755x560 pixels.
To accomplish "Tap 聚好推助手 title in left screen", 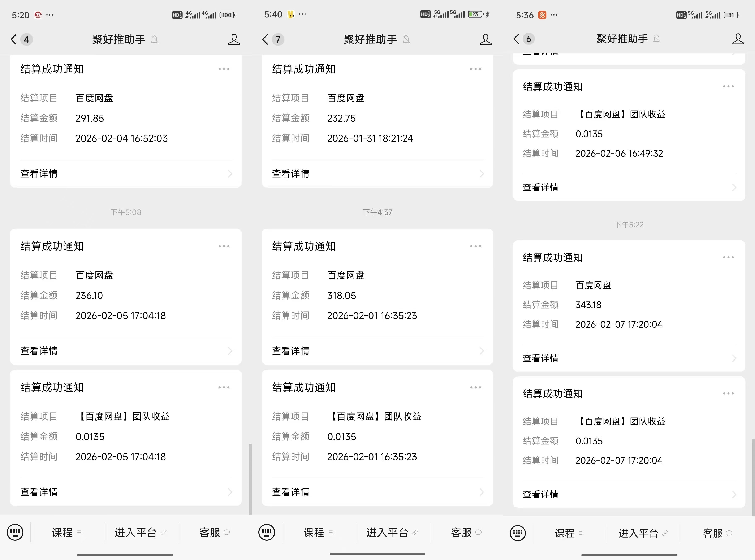I will coord(119,39).
